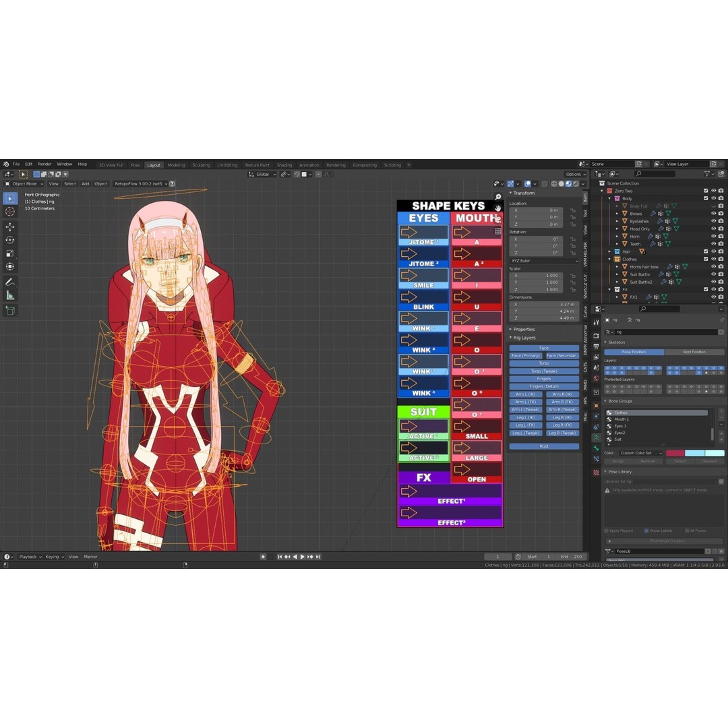The image size is (728, 728).
Task: Open the XYZ Euler rotation mode dropdown
Action: [544, 261]
